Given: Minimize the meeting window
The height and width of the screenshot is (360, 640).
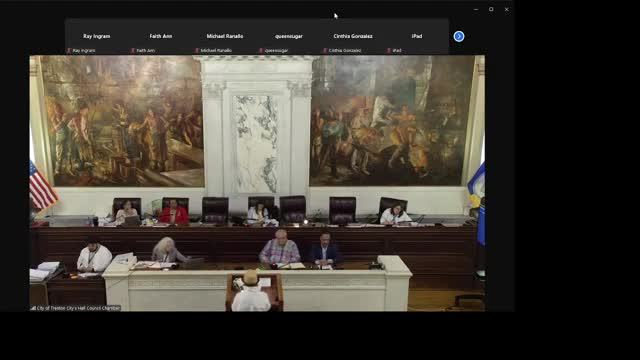Looking at the screenshot, I should (476, 9).
